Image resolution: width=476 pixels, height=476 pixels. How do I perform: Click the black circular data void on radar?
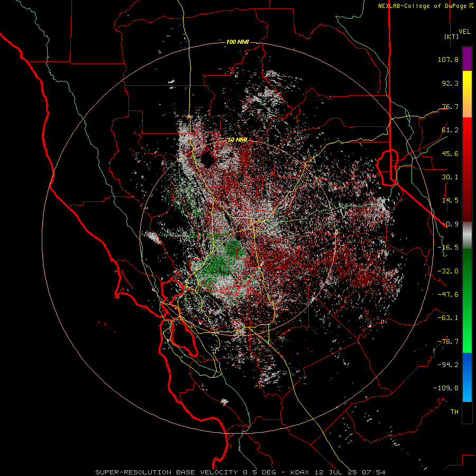(x=207, y=159)
